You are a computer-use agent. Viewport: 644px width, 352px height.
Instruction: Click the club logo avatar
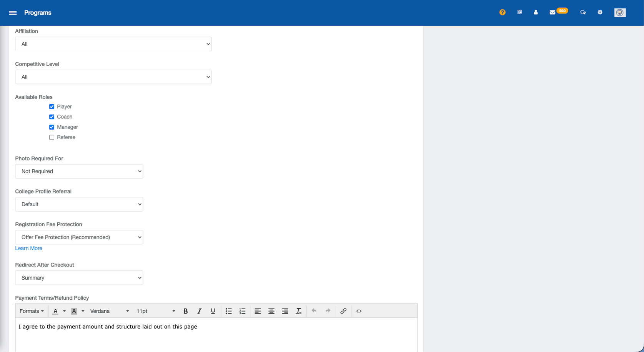click(x=620, y=13)
